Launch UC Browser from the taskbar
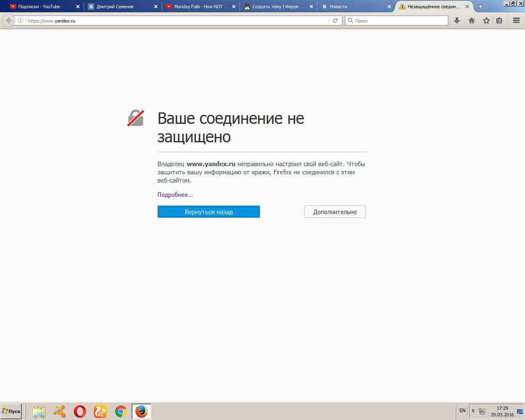This screenshot has width=525, height=420. pyautogui.click(x=100, y=411)
